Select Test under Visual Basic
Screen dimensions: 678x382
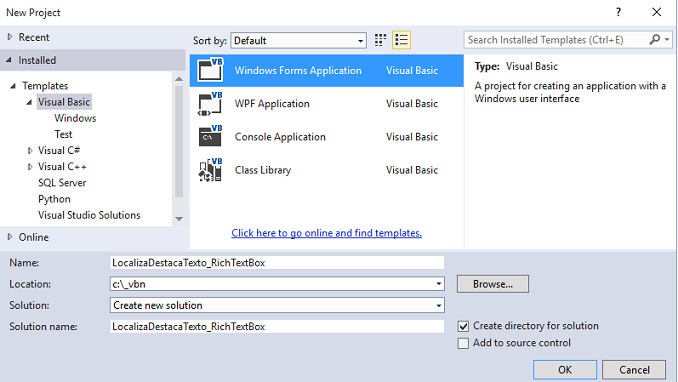click(63, 134)
